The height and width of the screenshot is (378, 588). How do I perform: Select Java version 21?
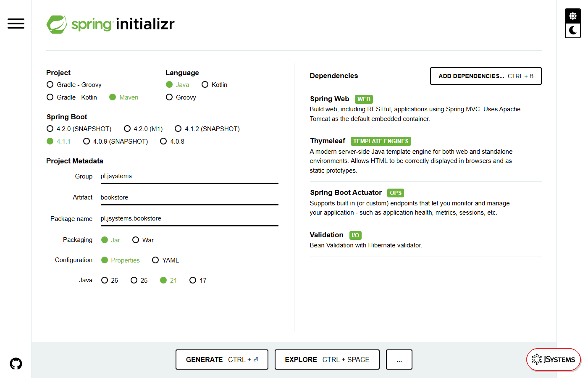click(x=169, y=281)
